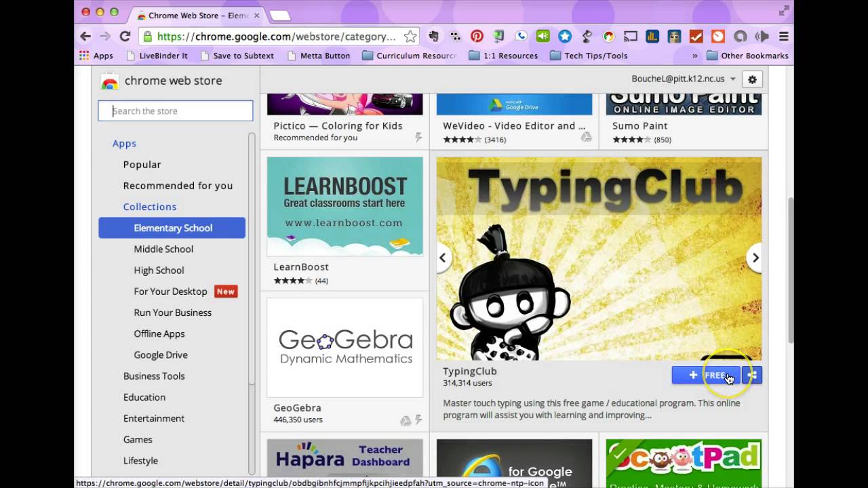
Task: Open the Evernote elephant extension
Action: coord(434,37)
